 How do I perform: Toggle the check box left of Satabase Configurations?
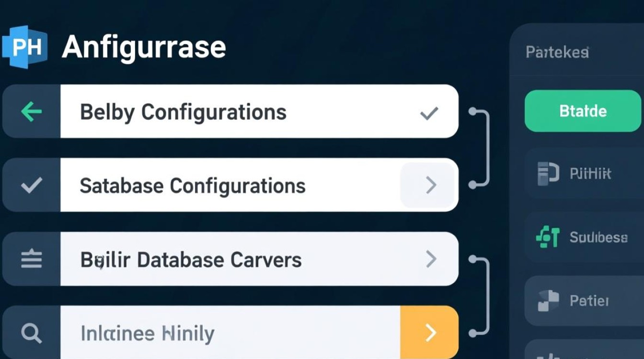tap(32, 185)
